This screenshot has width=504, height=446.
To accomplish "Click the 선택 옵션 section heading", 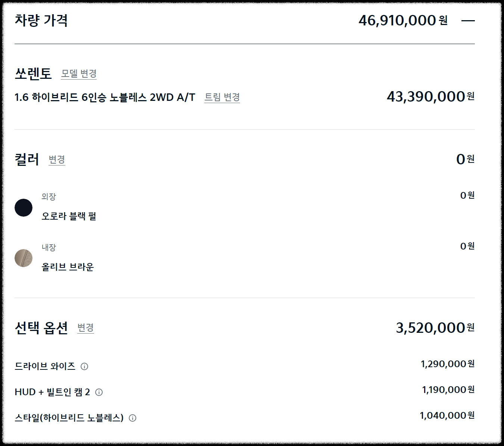I will click(x=42, y=328).
